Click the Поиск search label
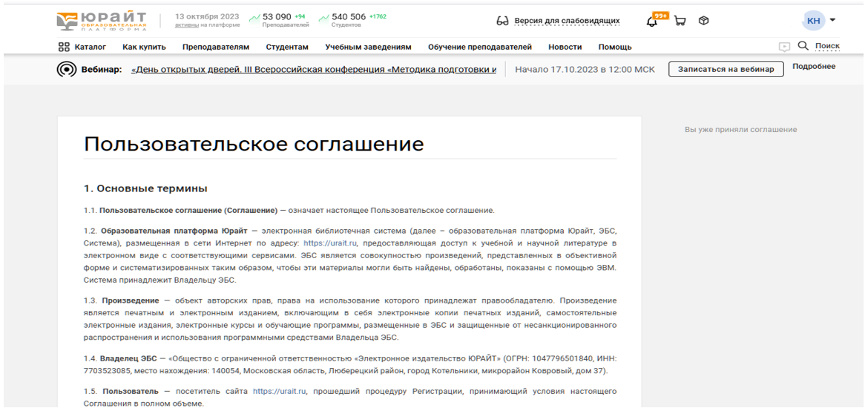868x411 pixels. [827, 46]
